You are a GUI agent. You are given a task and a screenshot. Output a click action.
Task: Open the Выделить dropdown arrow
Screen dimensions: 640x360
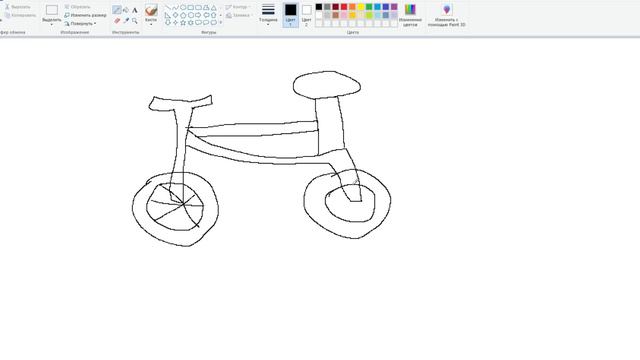pos(52,24)
